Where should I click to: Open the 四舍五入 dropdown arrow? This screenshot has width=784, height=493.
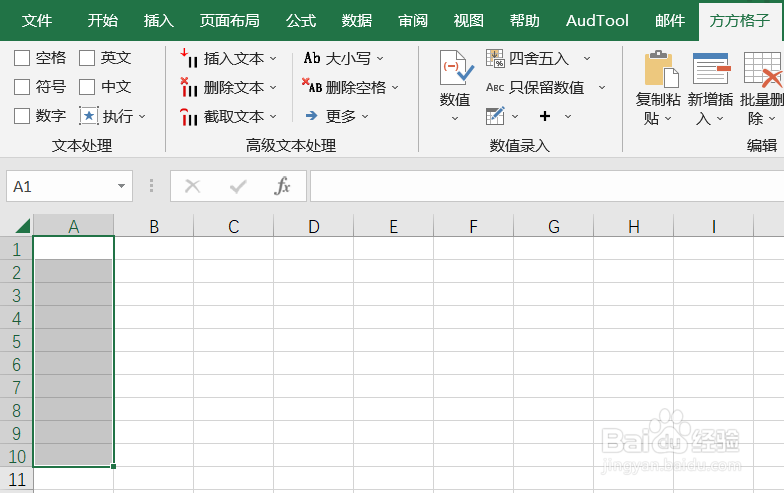point(587,58)
